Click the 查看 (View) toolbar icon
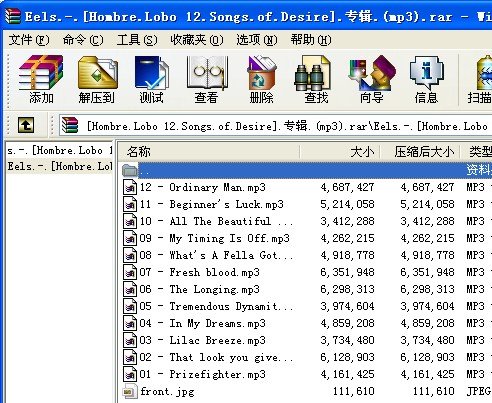 click(207, 73)
